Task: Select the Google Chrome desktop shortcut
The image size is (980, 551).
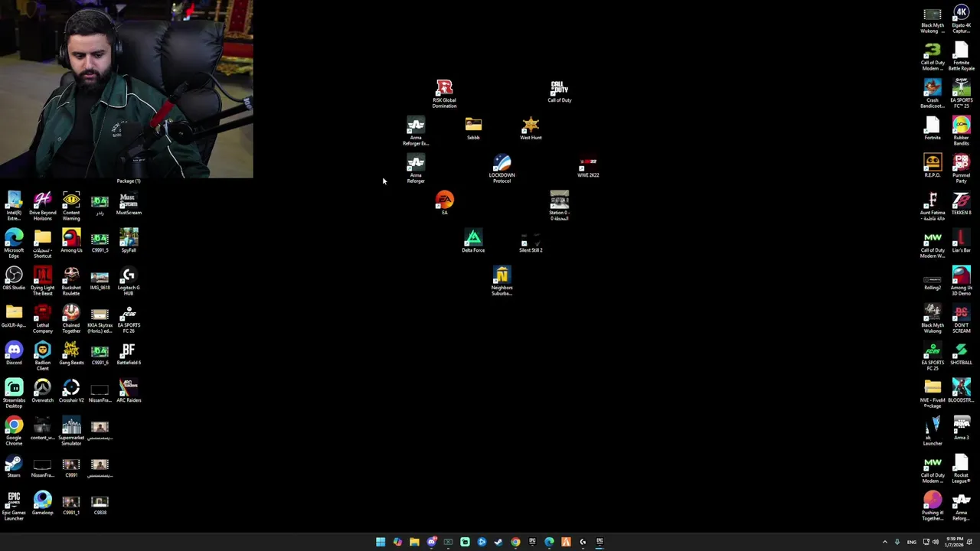Action: point(14,431)
